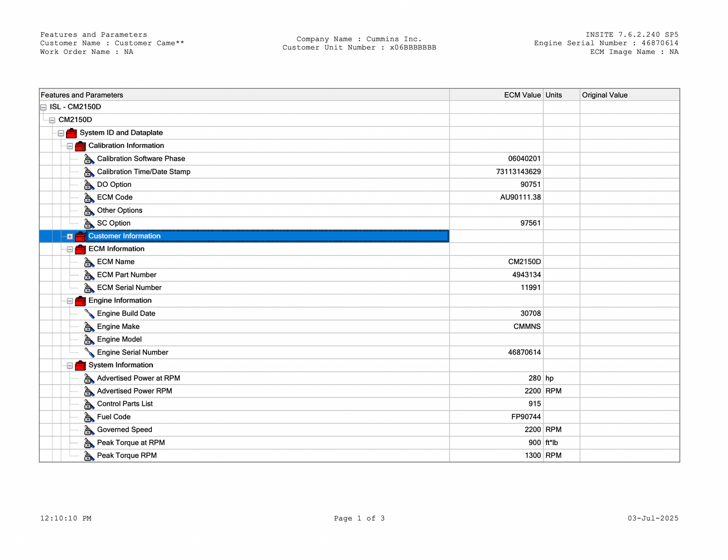The image size is (728, 560).
Task: Click the wrench icon beside Engine Serial Number
Action: pyautogui.click(x=89, y=353)
